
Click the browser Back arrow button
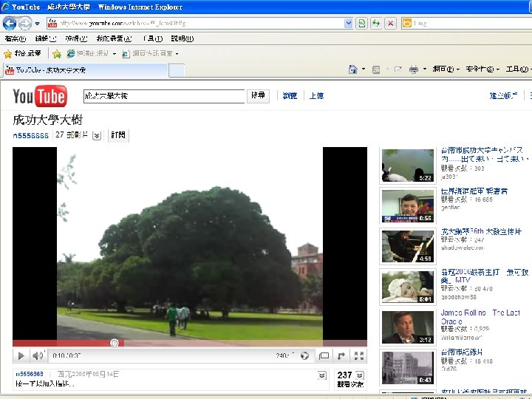coord(9,23)
